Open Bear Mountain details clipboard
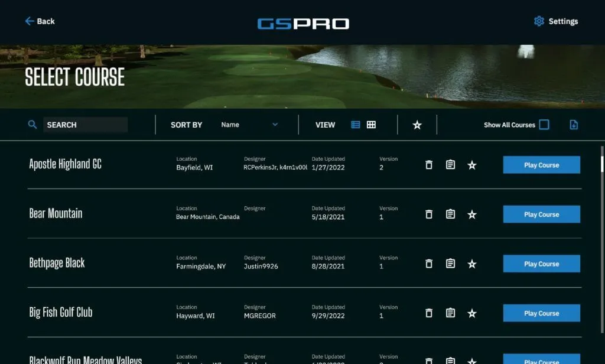 (450, 214)
